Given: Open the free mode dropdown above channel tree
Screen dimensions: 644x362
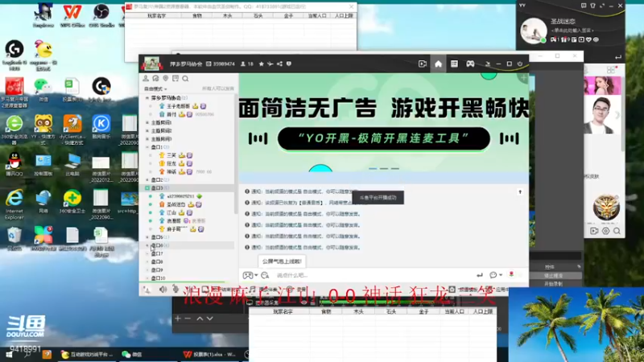Looking at the screenshot, I should point(155,88).
